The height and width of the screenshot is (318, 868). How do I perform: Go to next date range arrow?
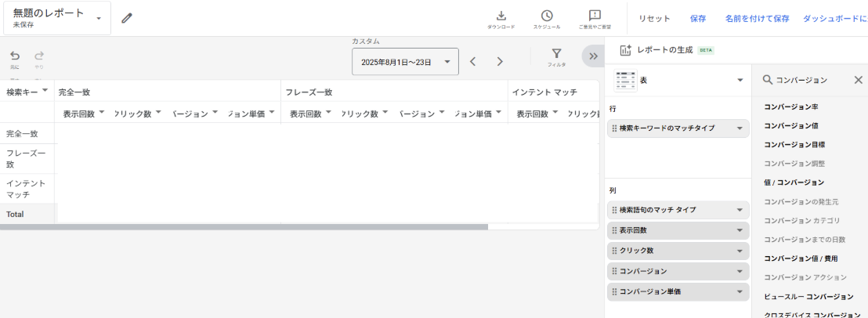tap(500, 61)
